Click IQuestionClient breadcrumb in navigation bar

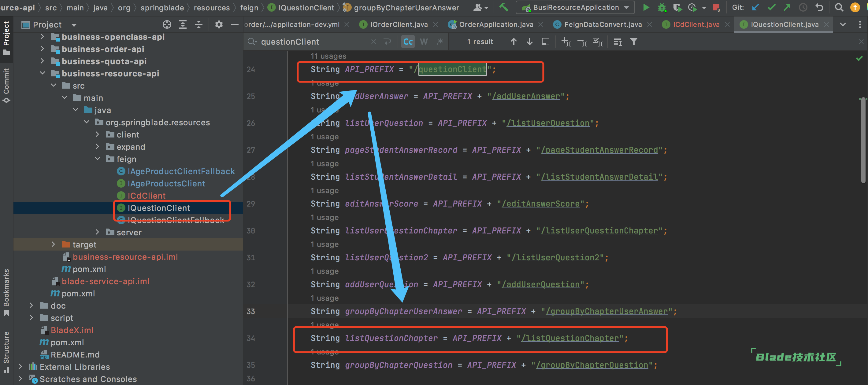pos(301,7)
